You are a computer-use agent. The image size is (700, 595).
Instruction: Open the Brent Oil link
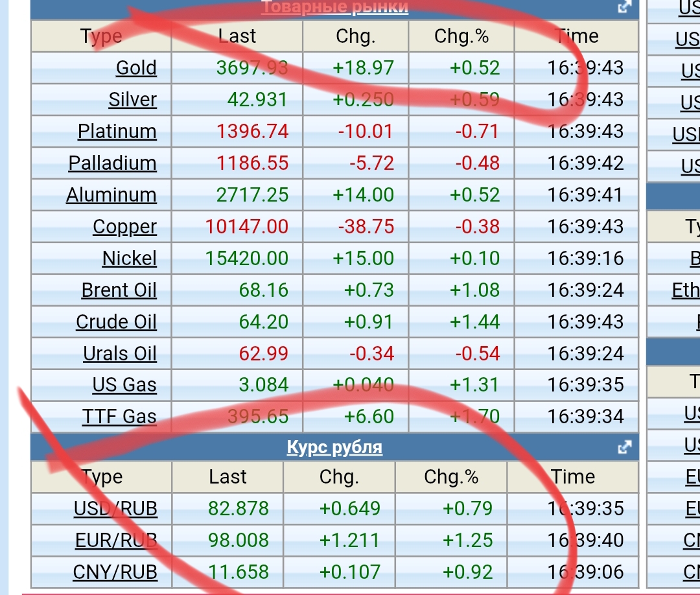(119, 290)
